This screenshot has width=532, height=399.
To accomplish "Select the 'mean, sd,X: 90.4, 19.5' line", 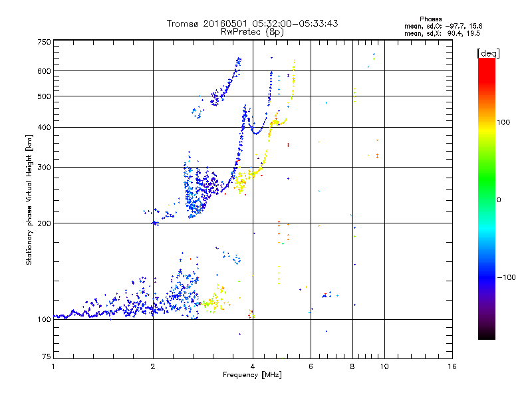I will [x=442, y=33].
